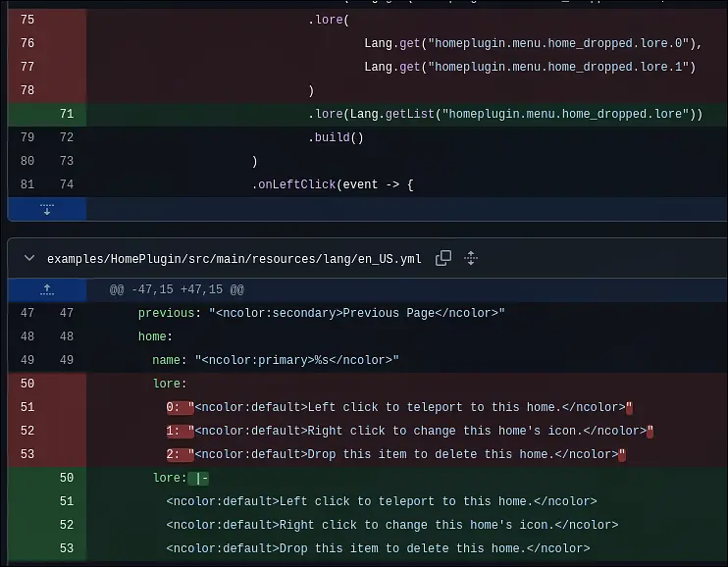Image resolution: width=728 pixels, height=567 pixels.
Task: Click added line number 71 for Lang.getList
Action: 66,114
